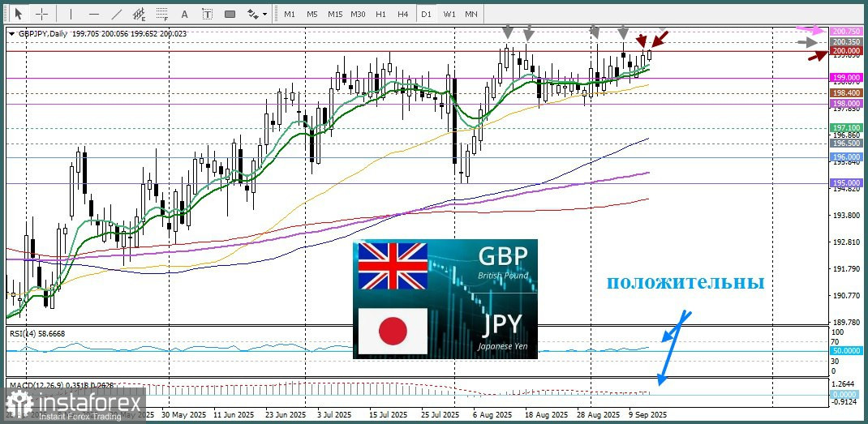Click the 190.770 price axis value
868x424 pixels.
click(846, 296)
